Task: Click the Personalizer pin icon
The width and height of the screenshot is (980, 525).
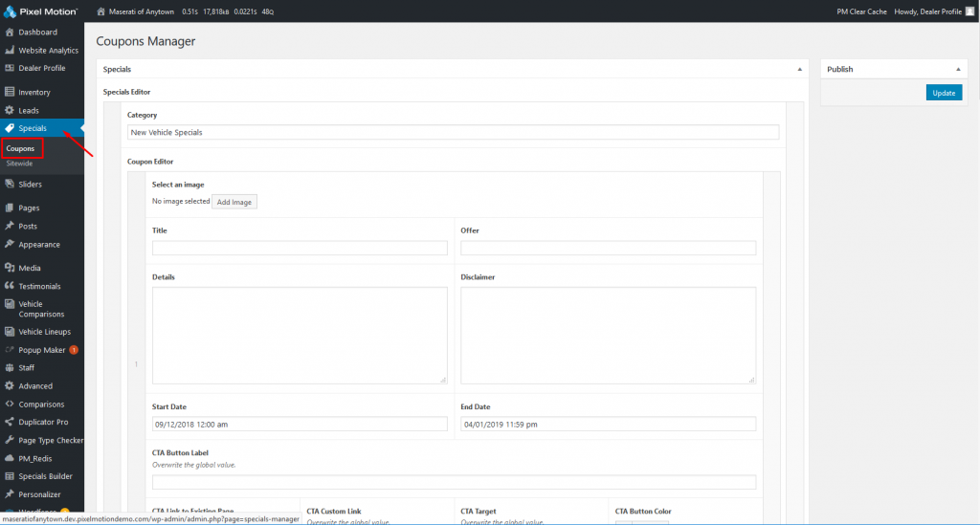Action: pyautogui.click(x=10, y=494)
